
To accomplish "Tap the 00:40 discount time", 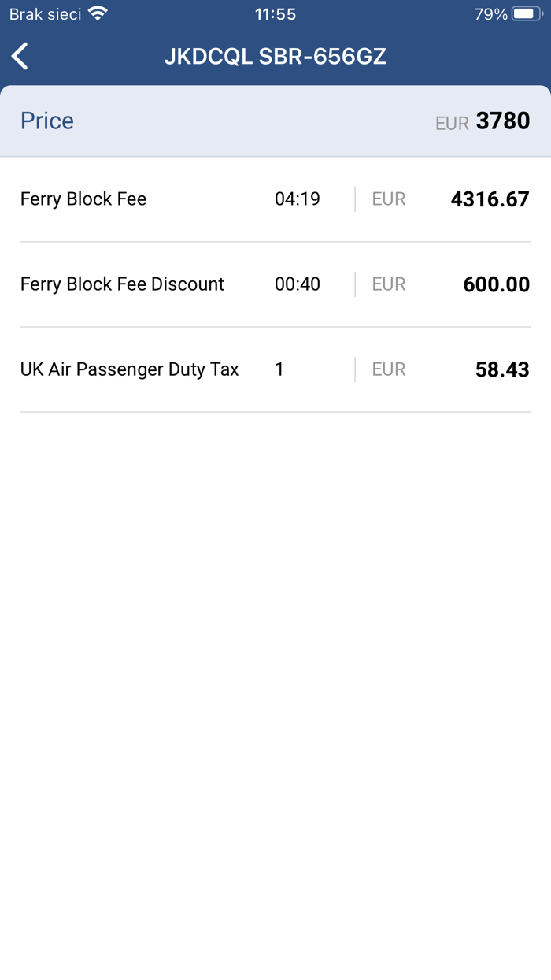I will click(x=298, y=284).
